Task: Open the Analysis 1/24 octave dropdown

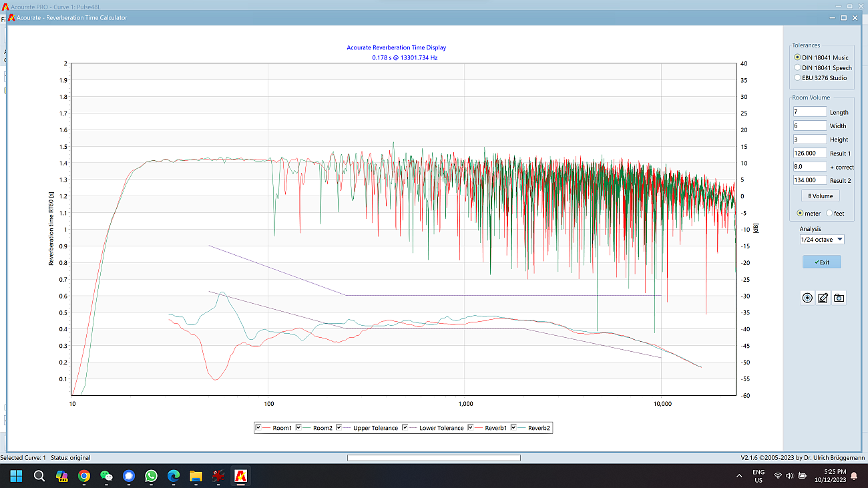Action: click(822, 239)
